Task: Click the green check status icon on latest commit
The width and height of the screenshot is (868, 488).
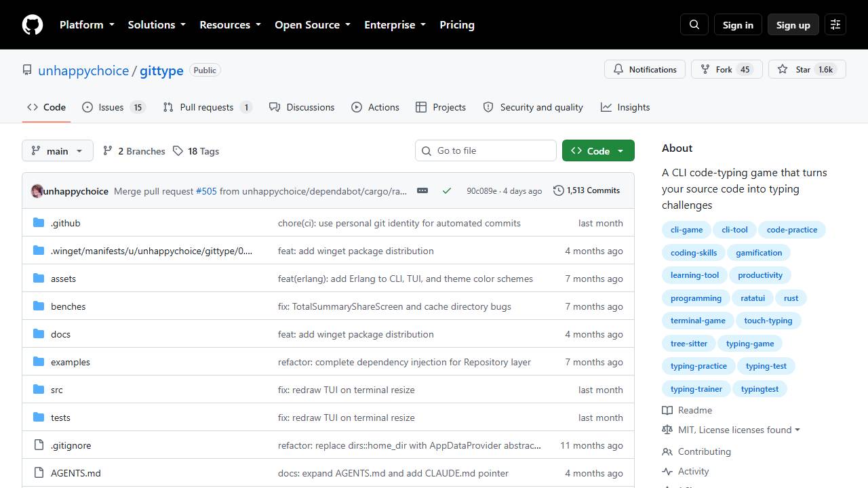Action: [447, 190]
